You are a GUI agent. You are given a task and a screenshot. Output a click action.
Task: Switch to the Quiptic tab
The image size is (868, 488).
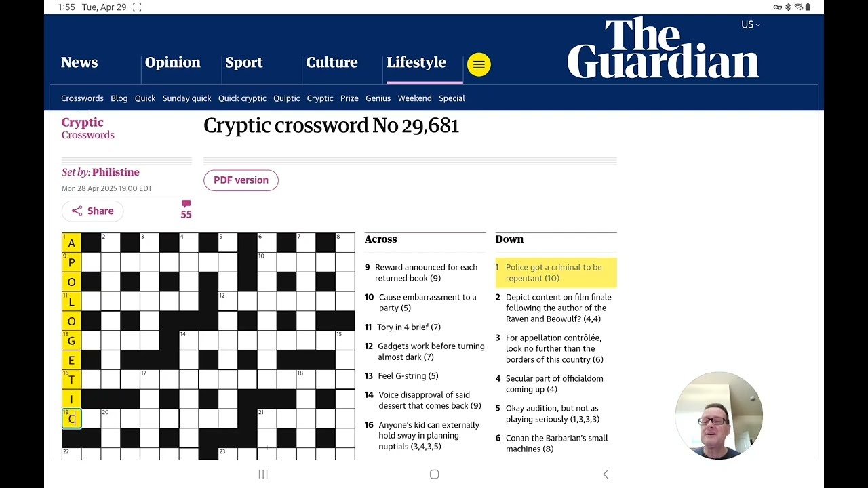pyautogui.click(x=286, y=98)
